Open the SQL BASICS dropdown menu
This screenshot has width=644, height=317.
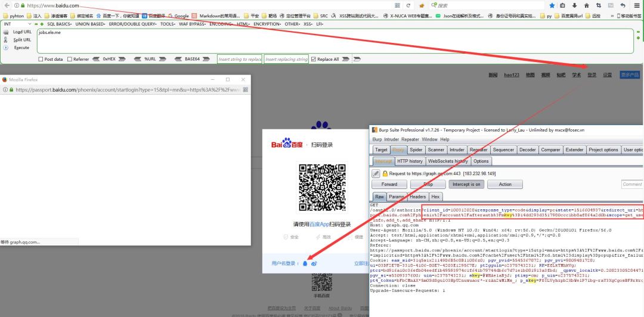(x=60, y=24)
